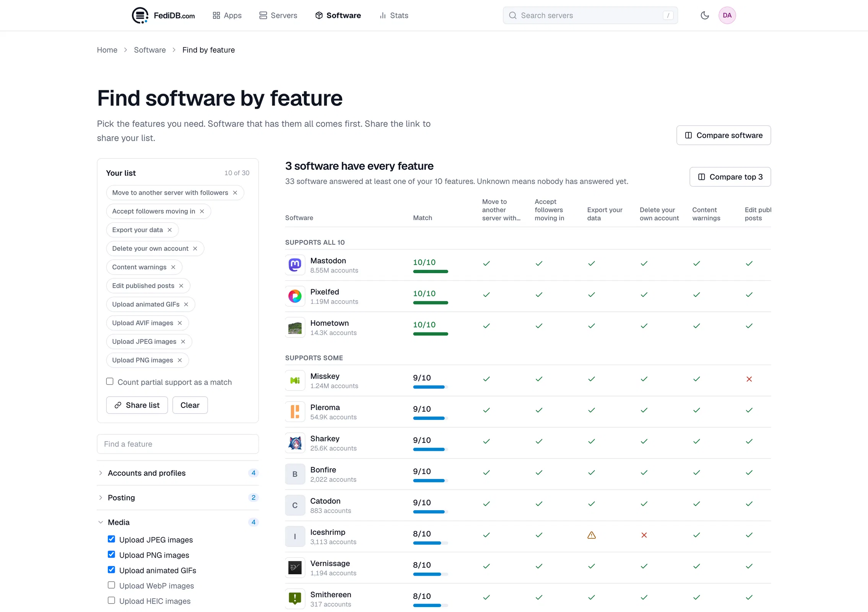Screen dimensions: 868x612
Task: Click the Mastodon logo icon
Action: tap(295, 265)
